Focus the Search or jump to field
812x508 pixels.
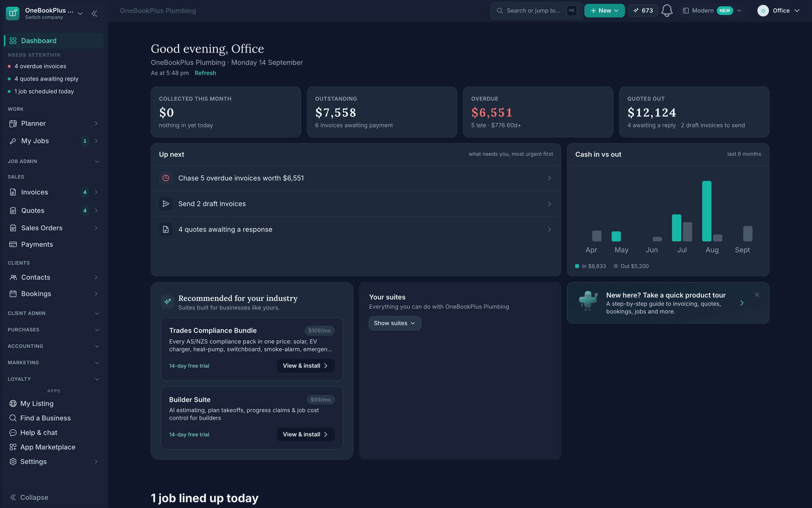coord(537,11)
